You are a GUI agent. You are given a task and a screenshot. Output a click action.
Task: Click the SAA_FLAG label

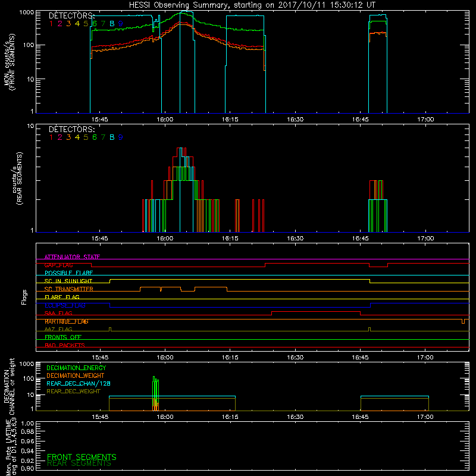58,314
